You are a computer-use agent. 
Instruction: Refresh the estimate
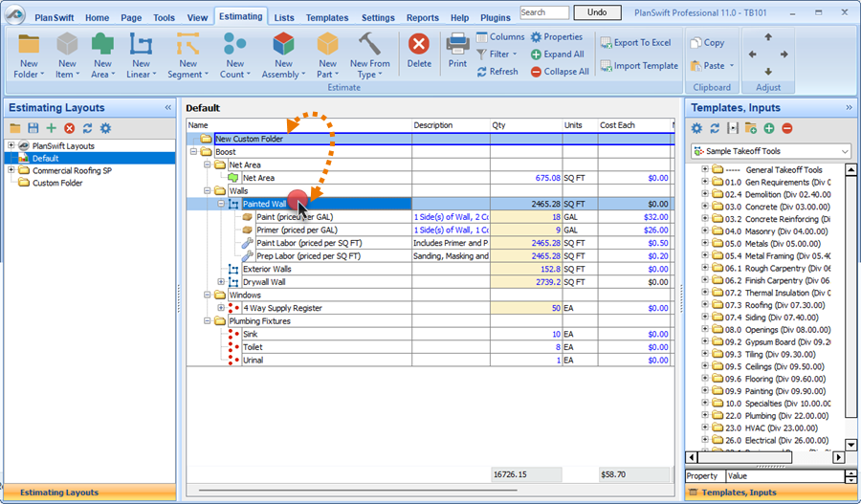(x=497, y=72)
